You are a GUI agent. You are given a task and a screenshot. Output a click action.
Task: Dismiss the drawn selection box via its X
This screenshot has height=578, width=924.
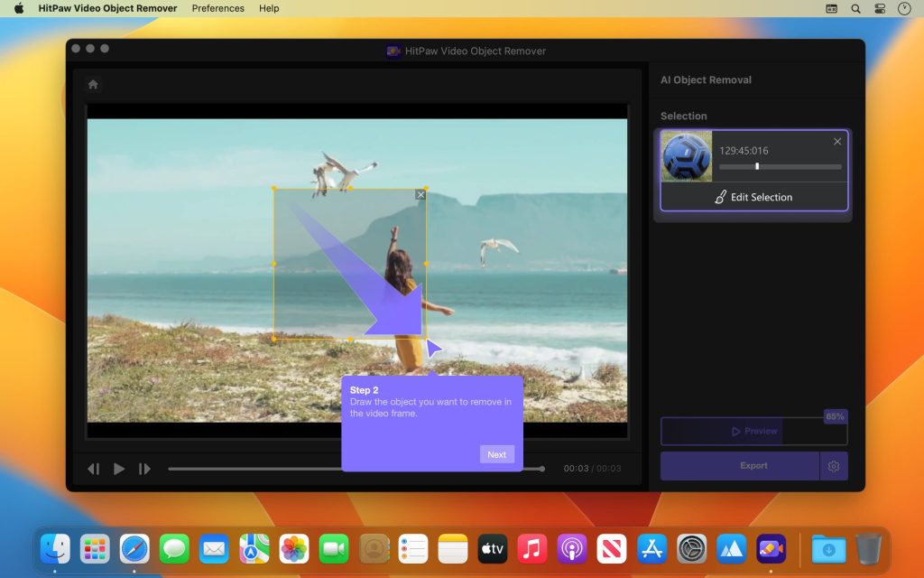click(x=420, y=194)
